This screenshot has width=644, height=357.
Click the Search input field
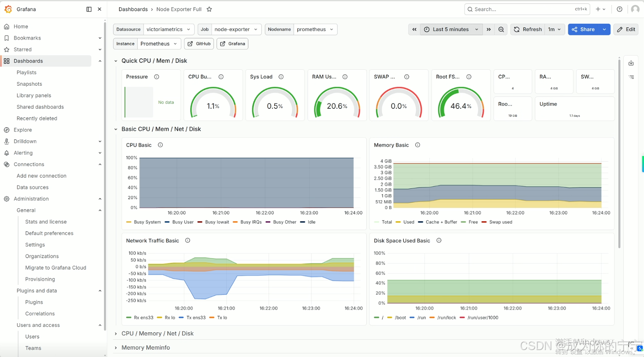point(527,9)
